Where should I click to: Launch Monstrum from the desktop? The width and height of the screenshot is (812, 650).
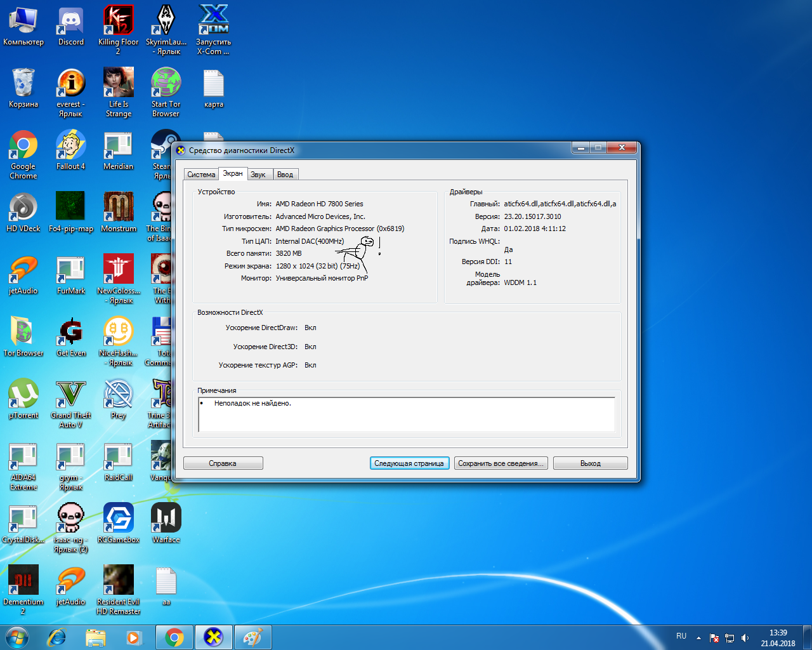(x=119, y=212)
